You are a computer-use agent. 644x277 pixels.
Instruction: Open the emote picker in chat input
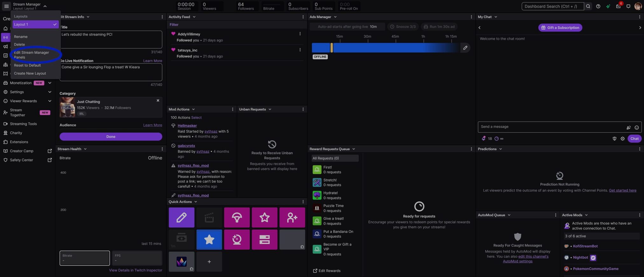coord(636,128)
